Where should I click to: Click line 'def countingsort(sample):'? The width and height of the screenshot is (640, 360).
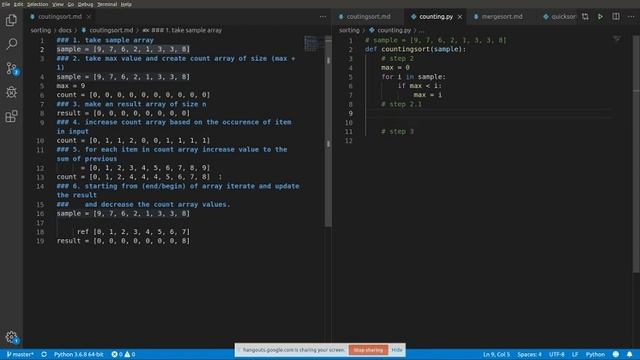coord(415,49)
